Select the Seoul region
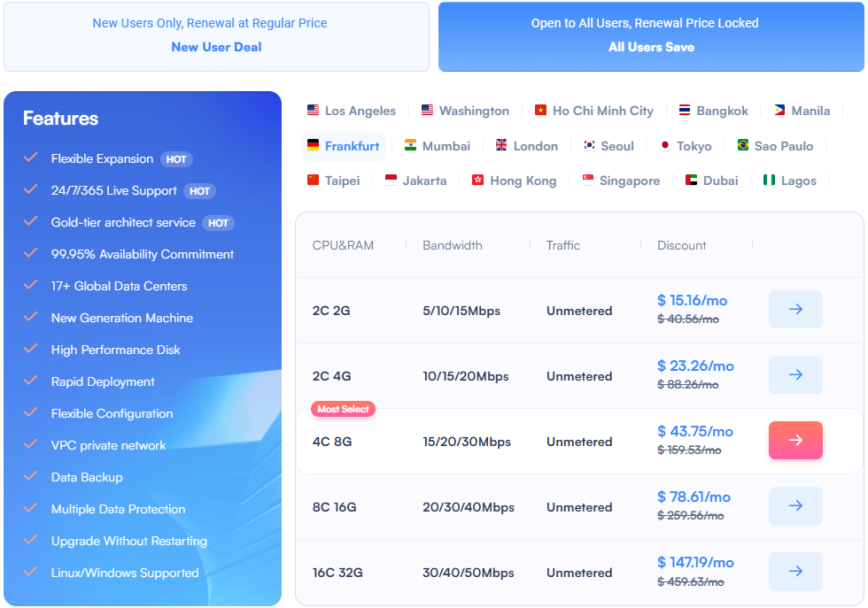868x608 pixels. (x=609, y=146)
